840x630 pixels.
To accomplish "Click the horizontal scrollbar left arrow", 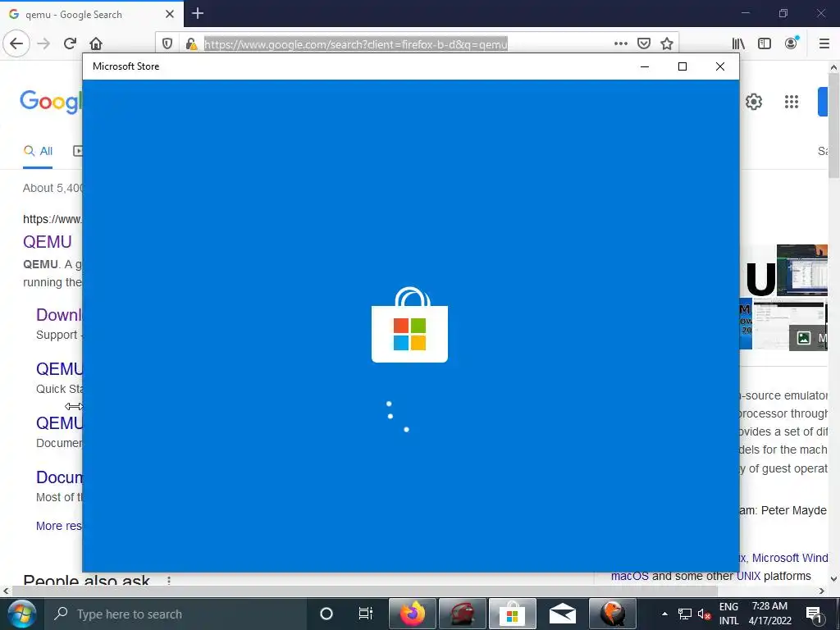I will [x=6, y=591].
